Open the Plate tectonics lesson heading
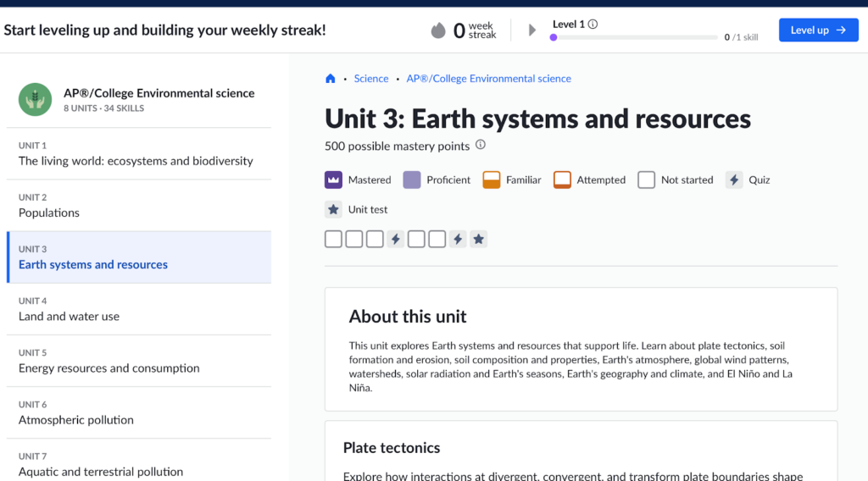Image resolution: width=868 pixels, height=481 pixels. coord(392,448)
